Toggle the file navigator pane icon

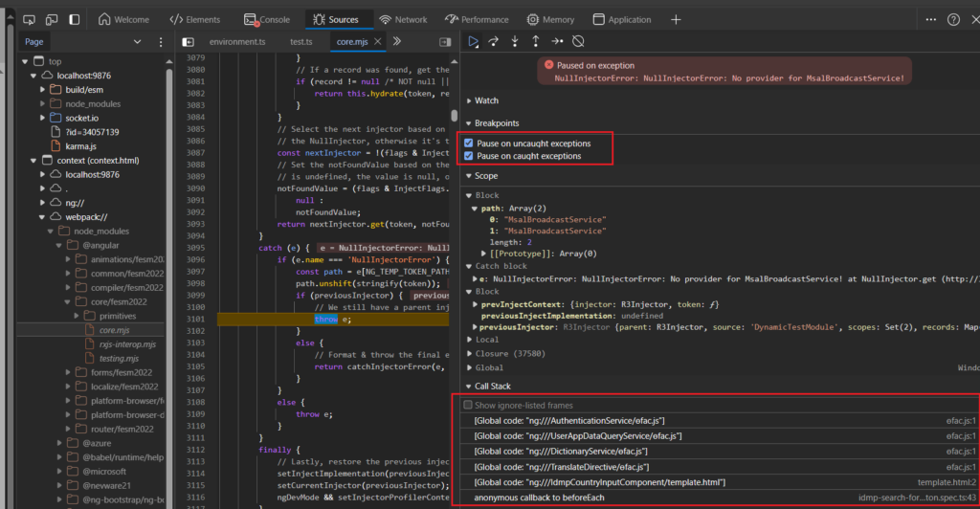pos(188,42)
